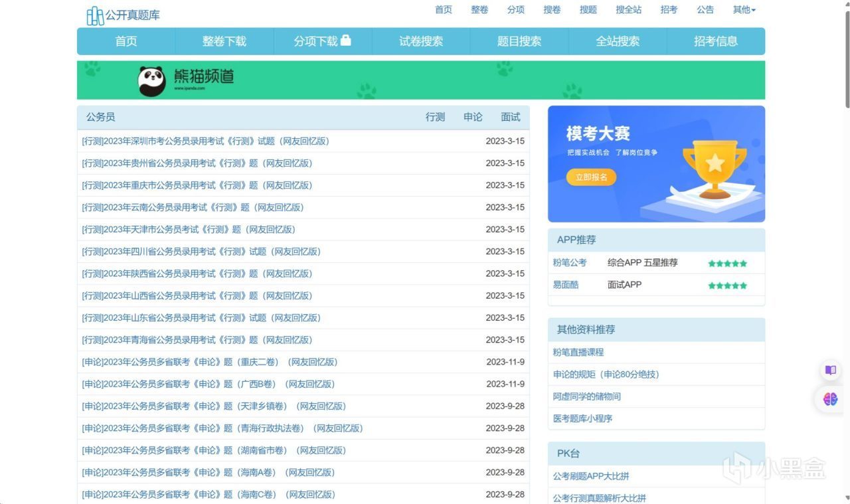Click the lock icon beside 分项下载
The width and height of the screenshot is (850, 504).
click(x=345, y=40)
